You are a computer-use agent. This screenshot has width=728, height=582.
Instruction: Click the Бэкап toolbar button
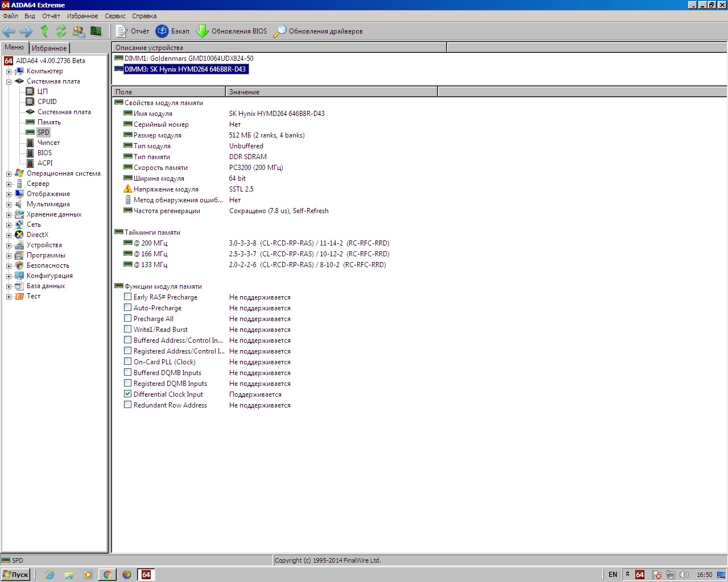[173, 31]
